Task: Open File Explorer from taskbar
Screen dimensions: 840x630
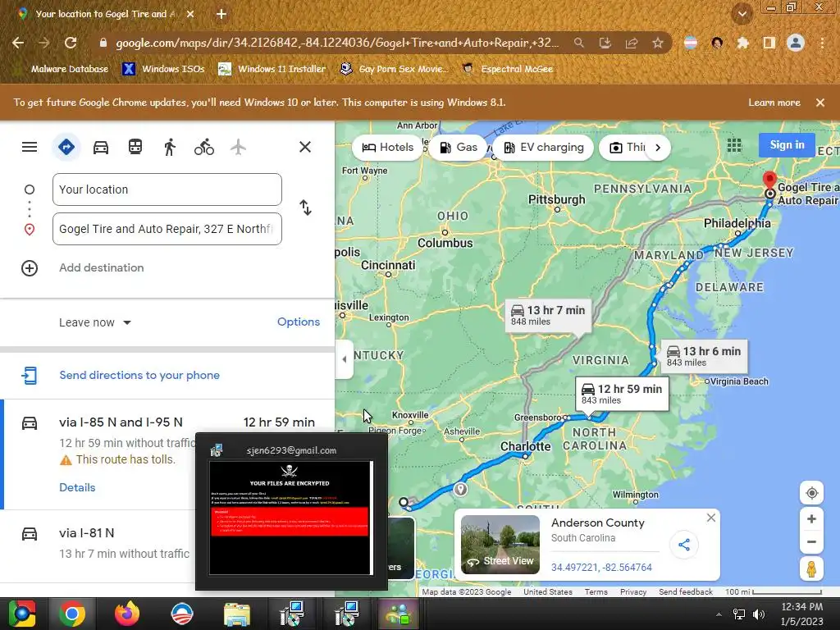Action: coord(236,614)
